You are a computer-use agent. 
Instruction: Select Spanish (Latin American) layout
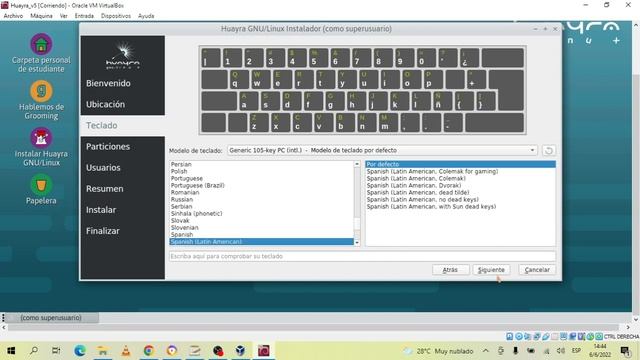point(262,242)
